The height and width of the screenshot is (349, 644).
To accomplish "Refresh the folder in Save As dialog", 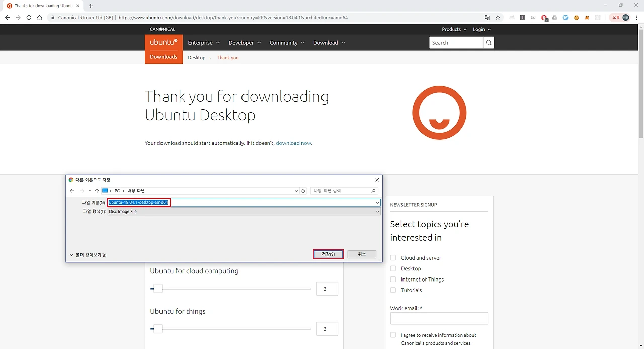I will click(x=303, y=191).
